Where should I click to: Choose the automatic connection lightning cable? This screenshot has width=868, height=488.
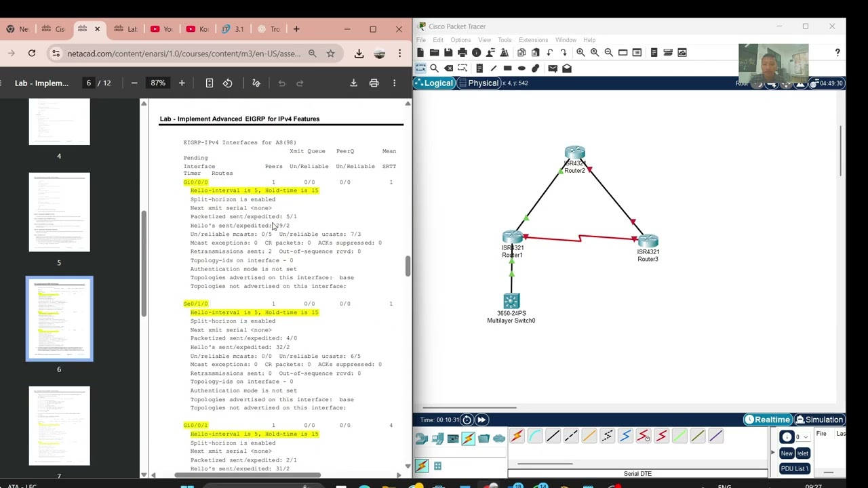pos(517,436)
